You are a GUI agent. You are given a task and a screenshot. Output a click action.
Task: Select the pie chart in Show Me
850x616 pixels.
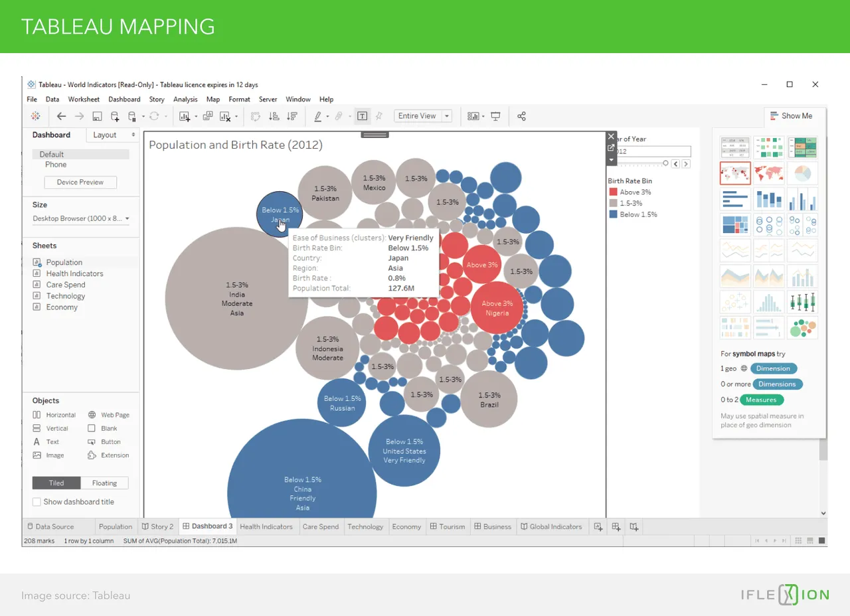[802, 173]
